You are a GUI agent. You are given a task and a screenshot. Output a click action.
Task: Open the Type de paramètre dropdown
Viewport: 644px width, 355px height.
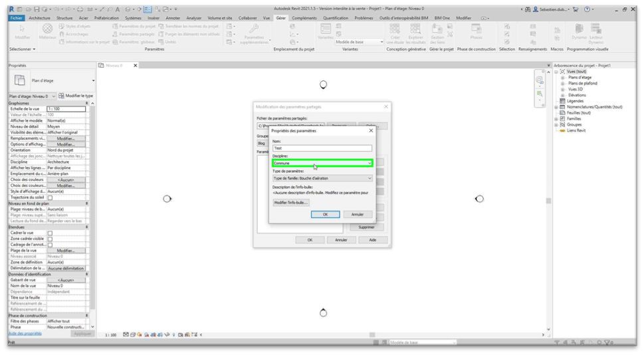click(x=322, y=178)
